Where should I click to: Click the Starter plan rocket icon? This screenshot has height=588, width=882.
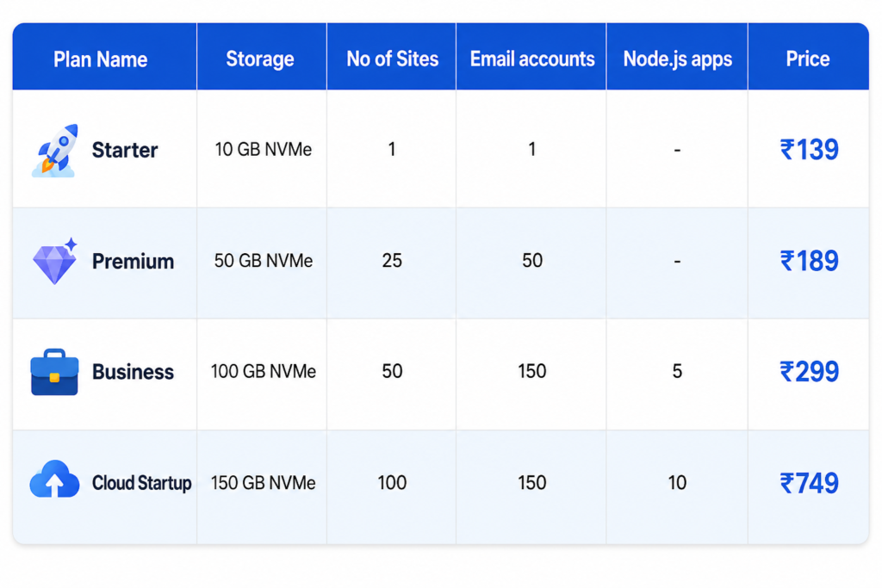(x=54, y=151)
